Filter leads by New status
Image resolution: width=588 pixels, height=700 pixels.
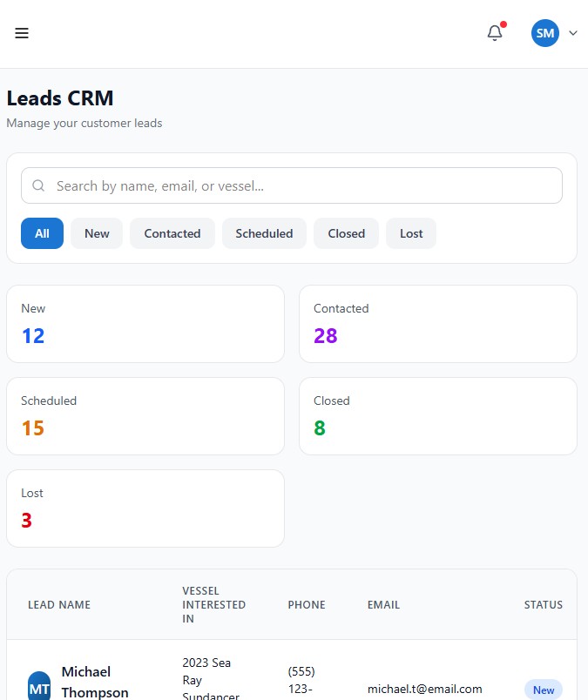[97, 233]
